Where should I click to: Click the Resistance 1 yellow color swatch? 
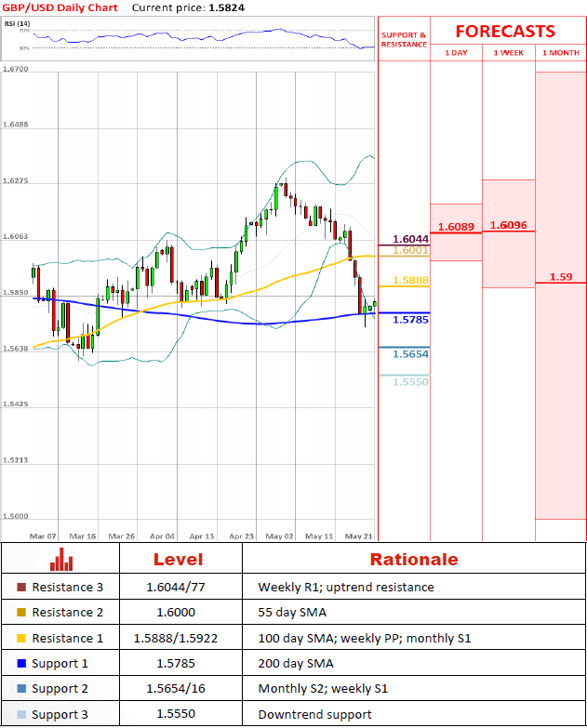(x=21, y=639)
